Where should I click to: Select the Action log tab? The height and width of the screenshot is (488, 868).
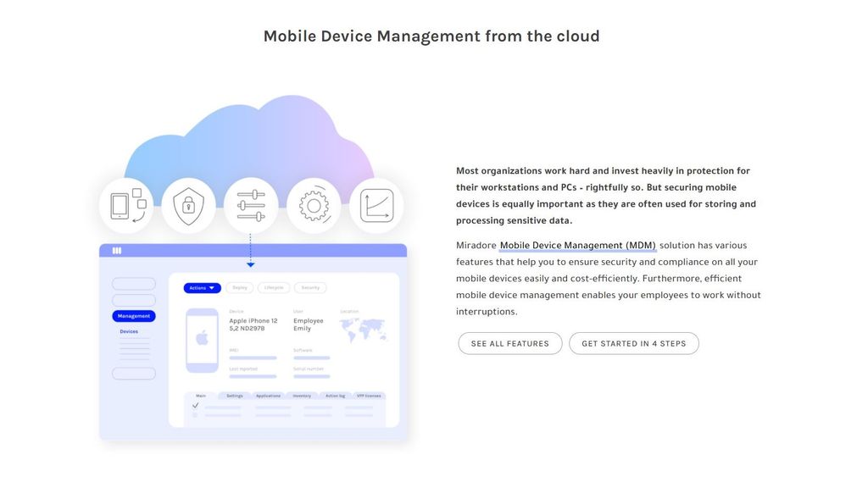point(334,395)
